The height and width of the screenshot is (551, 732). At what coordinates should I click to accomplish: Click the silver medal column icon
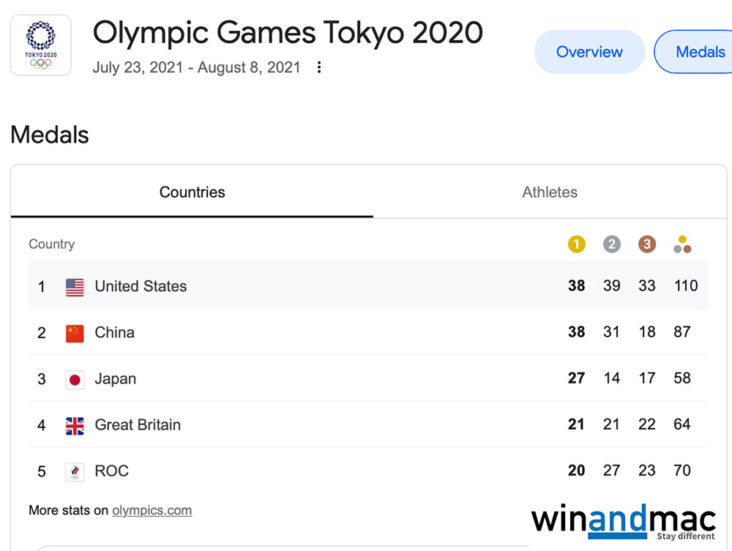click(x=612, y=244)
